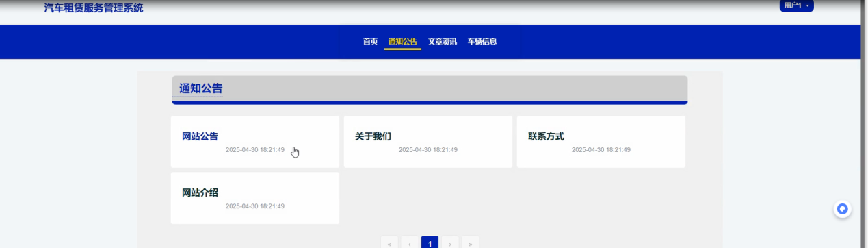Click the date under 联系方式
The image size is (868, 248).
click(601, 150)
